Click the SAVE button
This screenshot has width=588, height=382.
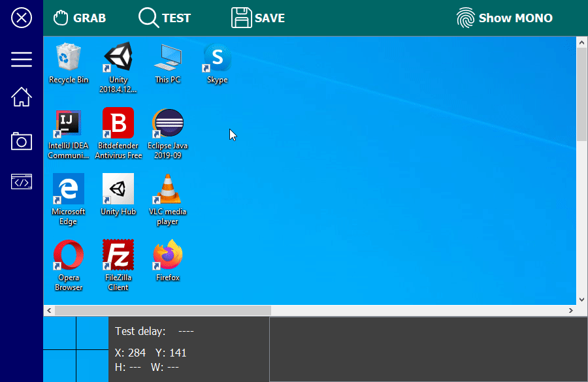click(258, 18)
